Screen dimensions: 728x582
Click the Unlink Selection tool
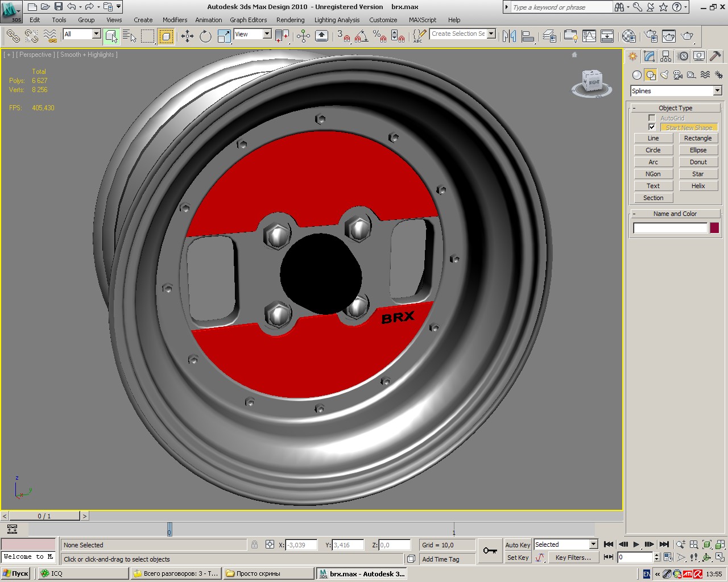31,36
